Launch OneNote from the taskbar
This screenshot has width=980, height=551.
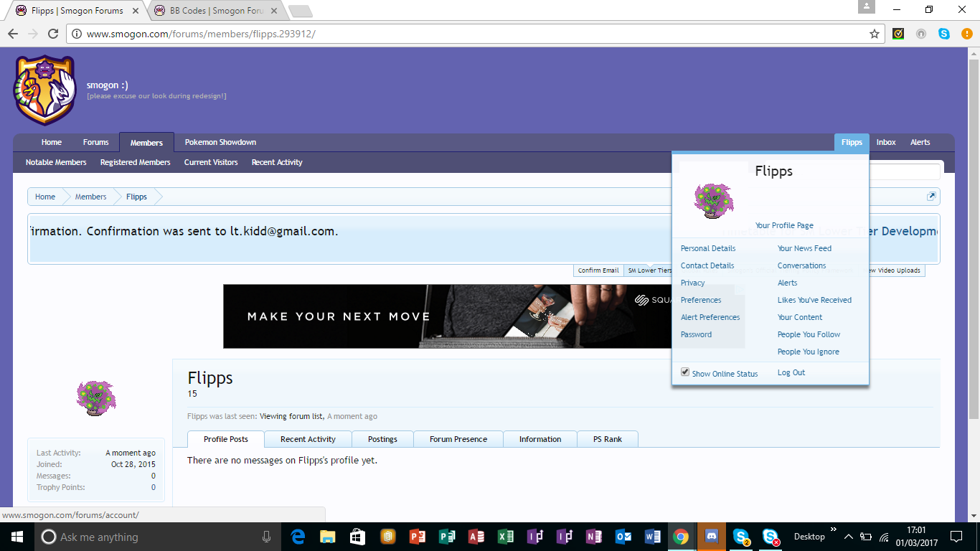pos(593,537)
